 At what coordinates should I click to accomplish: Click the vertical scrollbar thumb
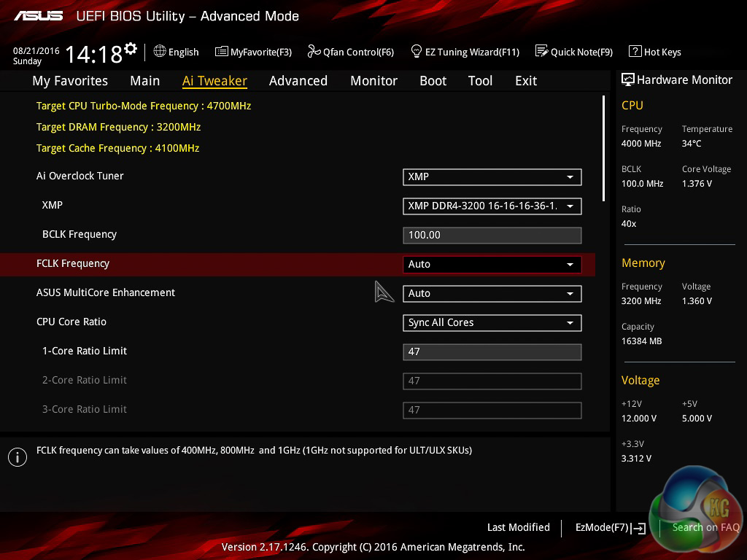tap(603, 149)
